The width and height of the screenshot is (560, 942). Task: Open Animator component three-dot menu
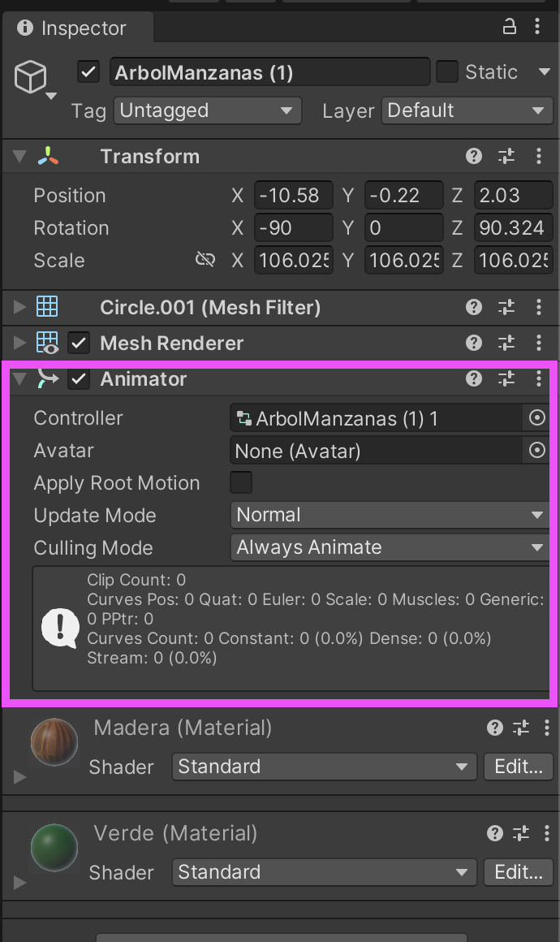click(539, 379)
